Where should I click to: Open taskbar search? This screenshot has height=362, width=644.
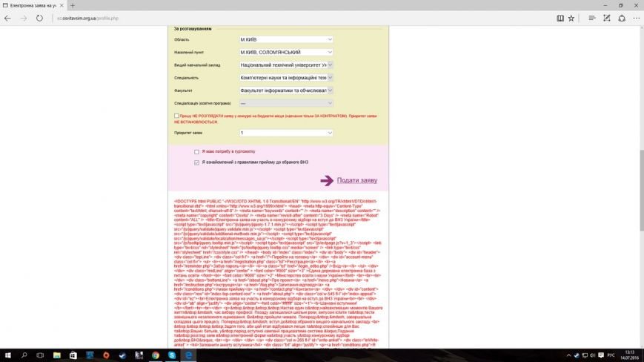coord(24,355)
